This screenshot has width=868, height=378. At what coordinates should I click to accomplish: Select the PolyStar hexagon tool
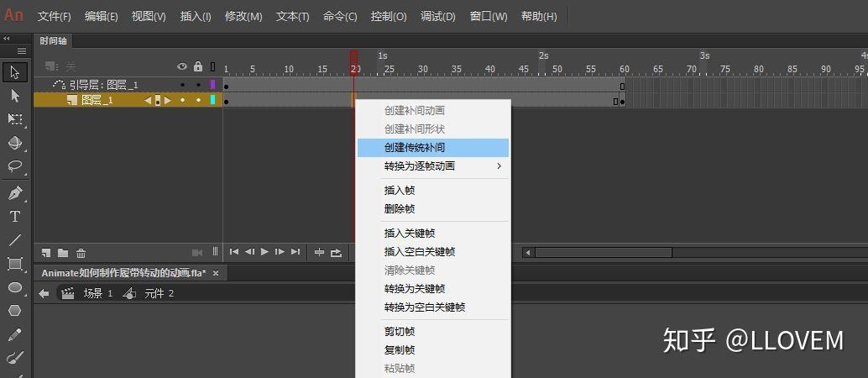tap(15, 310)
